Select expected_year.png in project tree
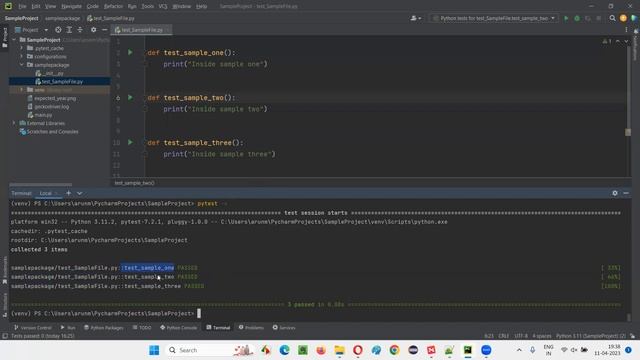Screen dimensions: 640x360 point(52,98)
